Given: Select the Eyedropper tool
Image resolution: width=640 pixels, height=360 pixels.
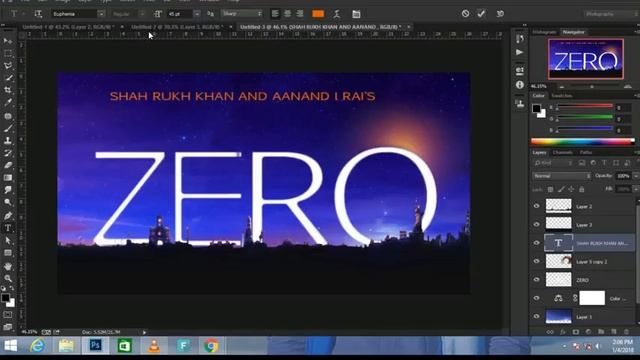Looking at the screenshot, I should click(8, 102).
